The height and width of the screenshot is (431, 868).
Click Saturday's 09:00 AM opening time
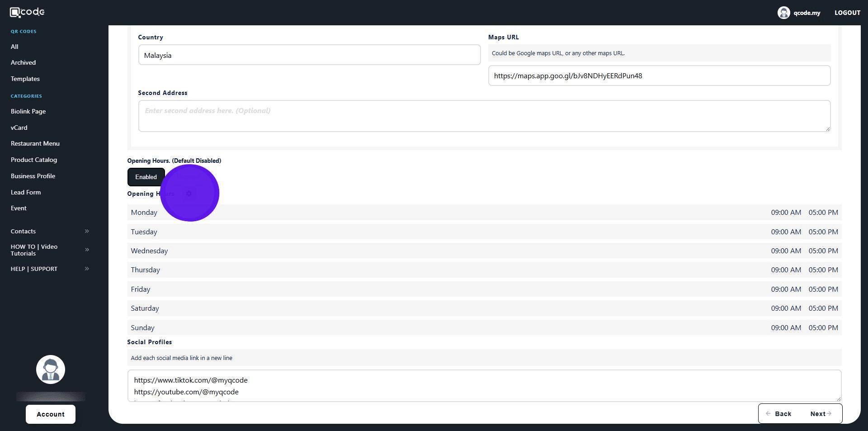(786, 308)
